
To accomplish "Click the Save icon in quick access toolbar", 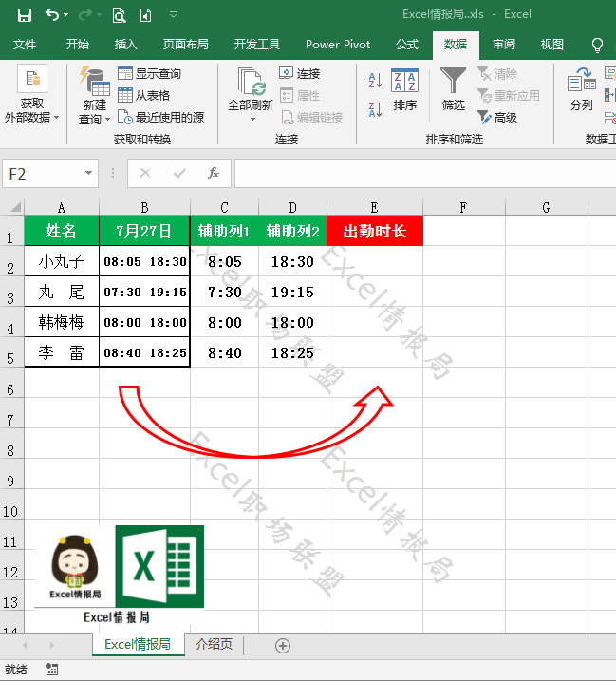I will 25,15.
